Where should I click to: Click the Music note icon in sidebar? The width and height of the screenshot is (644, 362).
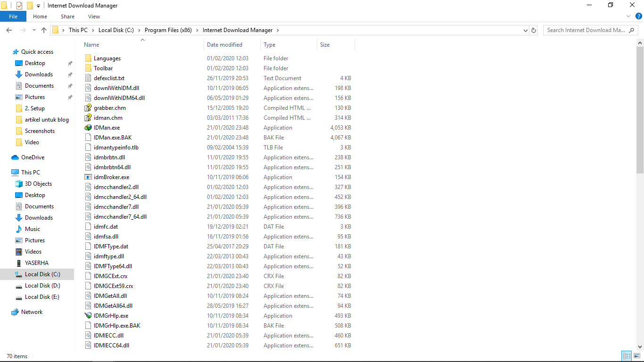click(19, 229)
